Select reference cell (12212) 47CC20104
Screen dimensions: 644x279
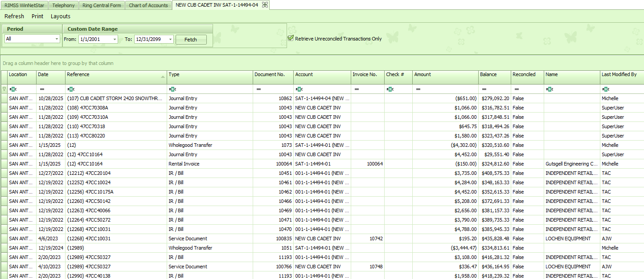(x=116, y=173)
